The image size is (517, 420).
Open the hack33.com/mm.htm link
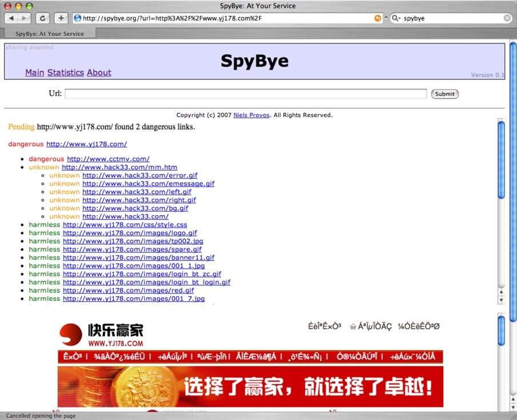pos(119,167)
